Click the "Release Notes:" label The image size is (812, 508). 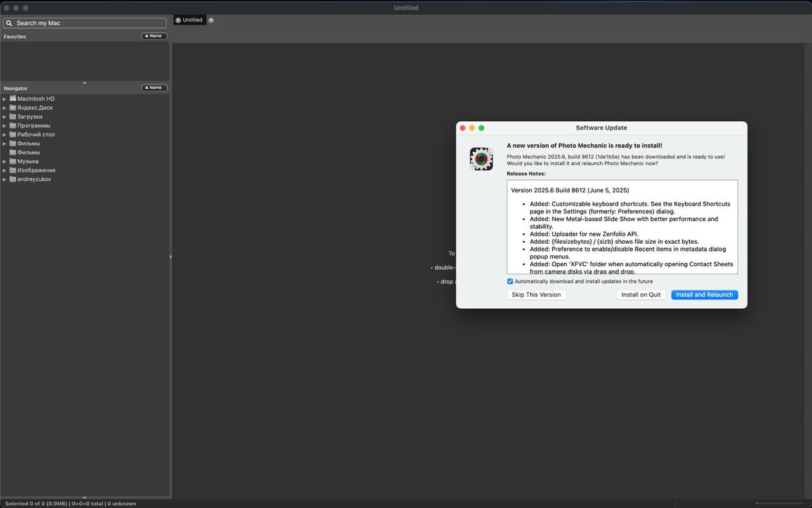point(526,174)
